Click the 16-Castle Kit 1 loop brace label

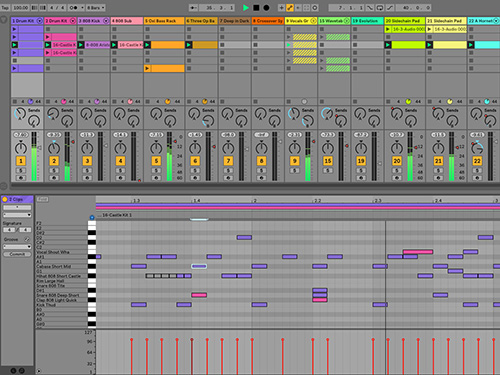[117, 215]
